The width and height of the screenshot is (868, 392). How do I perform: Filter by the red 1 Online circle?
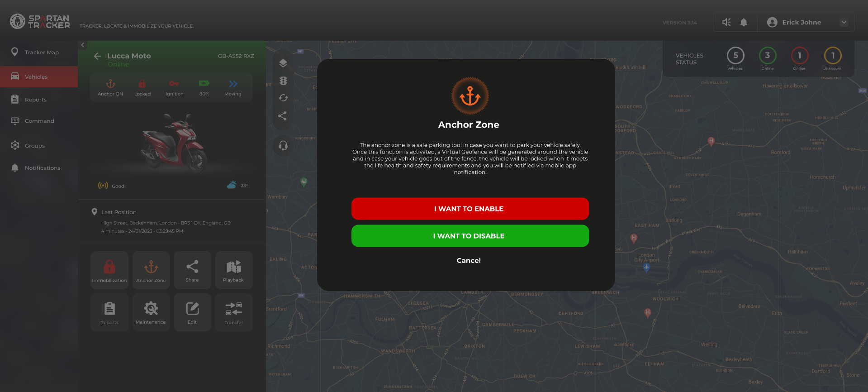click(x=799, y=55)
